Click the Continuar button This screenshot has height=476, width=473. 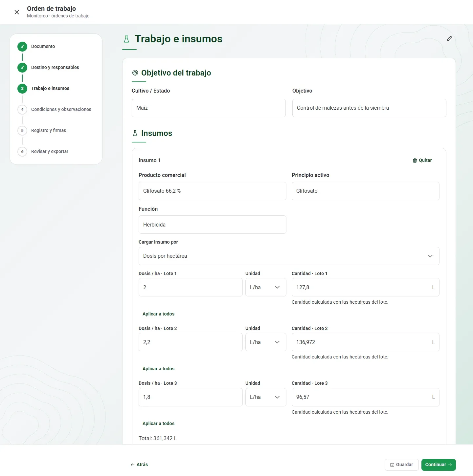click(439, 465)
